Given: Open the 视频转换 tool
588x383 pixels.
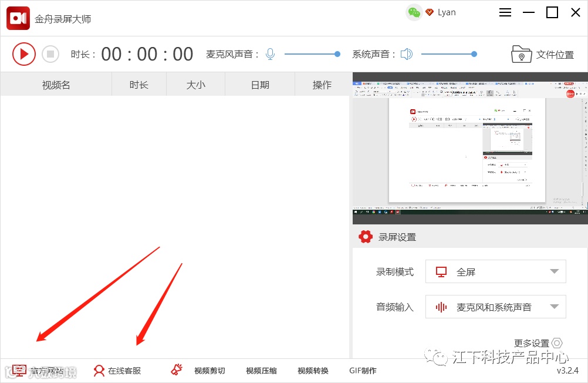Looking at the screenshot, I should point(313,371).
